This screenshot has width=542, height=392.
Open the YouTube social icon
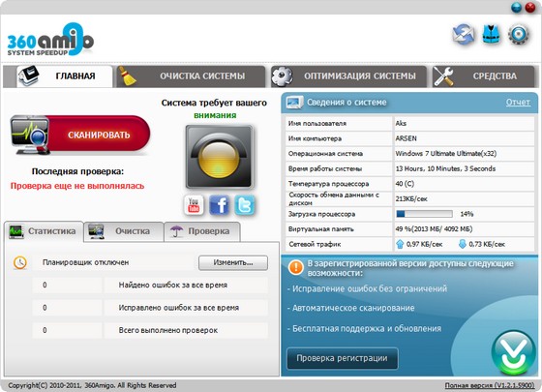coord(194,205)
